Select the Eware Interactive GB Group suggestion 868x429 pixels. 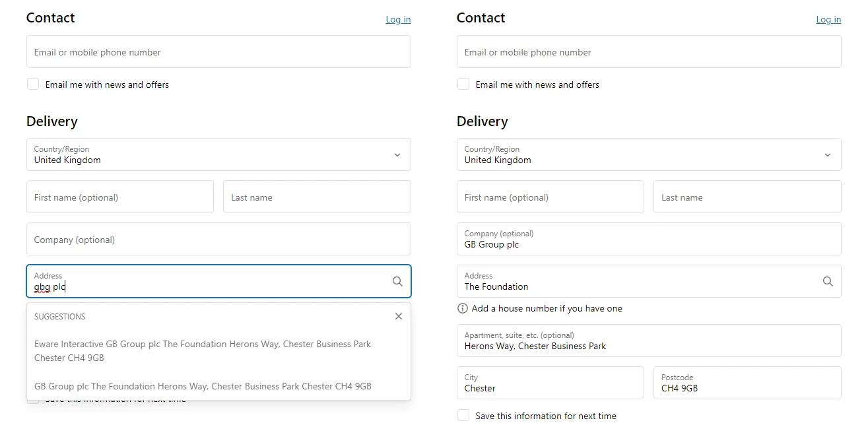[203, 351]
